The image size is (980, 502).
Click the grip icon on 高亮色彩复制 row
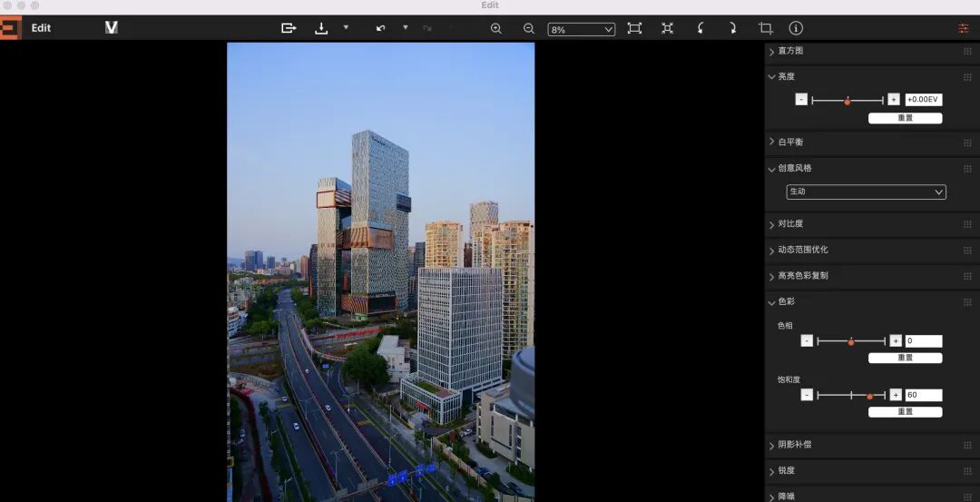click(967, 276)
